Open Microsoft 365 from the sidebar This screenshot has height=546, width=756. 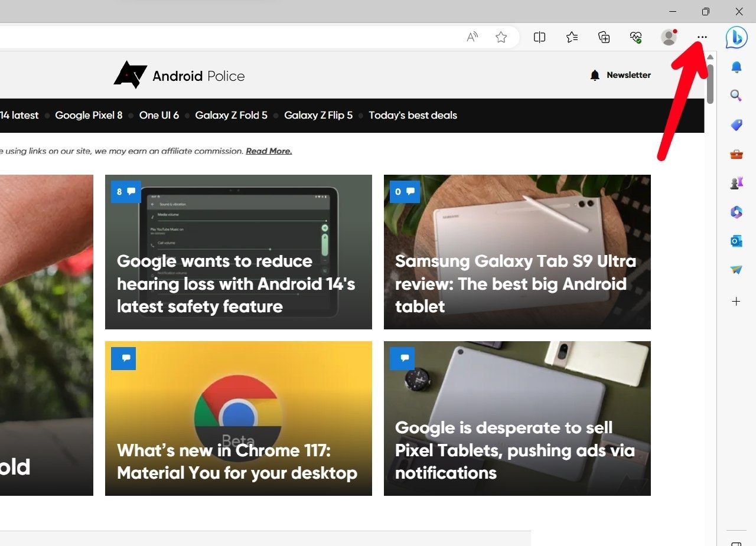tap(736, 212)
